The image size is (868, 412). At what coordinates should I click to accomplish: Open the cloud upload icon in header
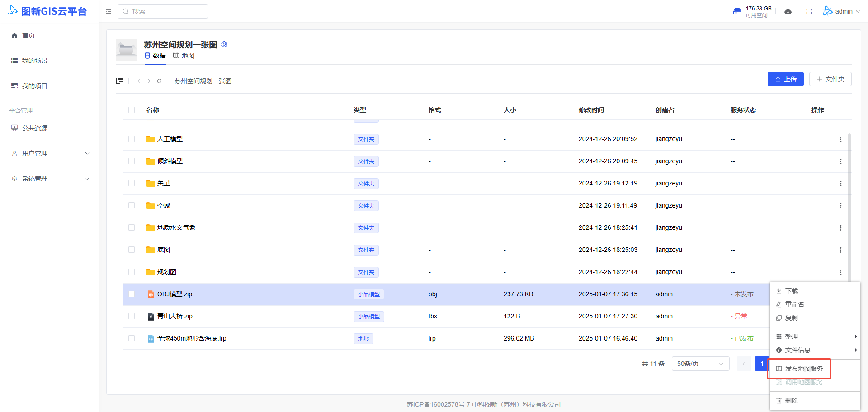point(788,11)
